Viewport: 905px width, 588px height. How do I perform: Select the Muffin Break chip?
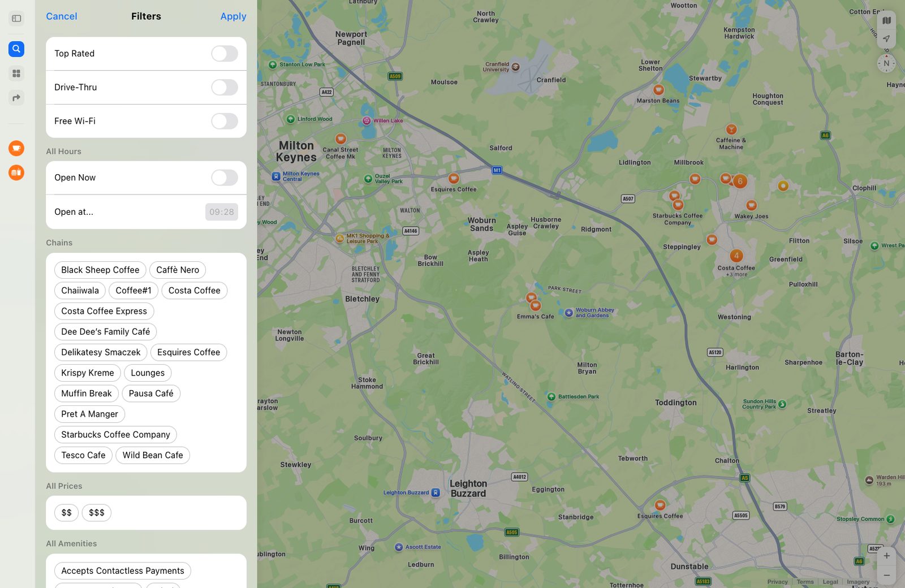tap(87, 394)
